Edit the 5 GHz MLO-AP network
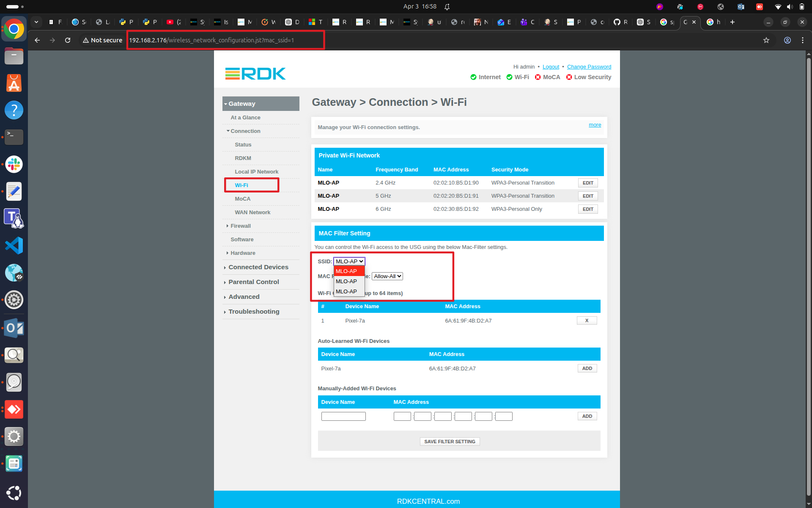The image size is (812, 508). (587, 196)
